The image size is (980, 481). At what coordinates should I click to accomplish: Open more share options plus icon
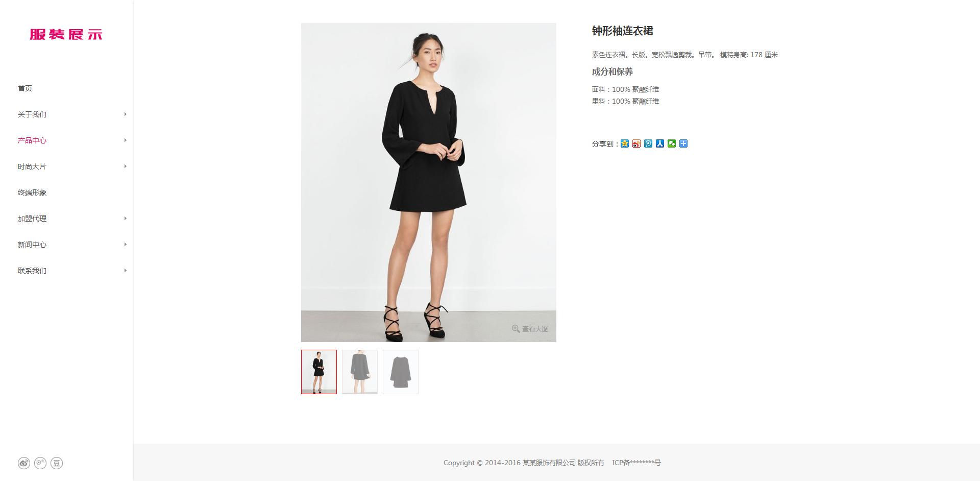(683, 143)
